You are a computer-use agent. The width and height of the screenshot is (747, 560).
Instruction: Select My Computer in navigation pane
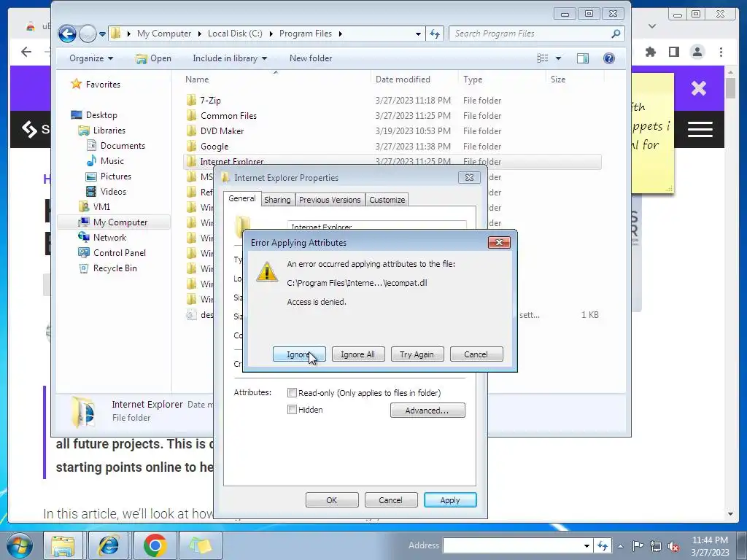pos(113,222)
